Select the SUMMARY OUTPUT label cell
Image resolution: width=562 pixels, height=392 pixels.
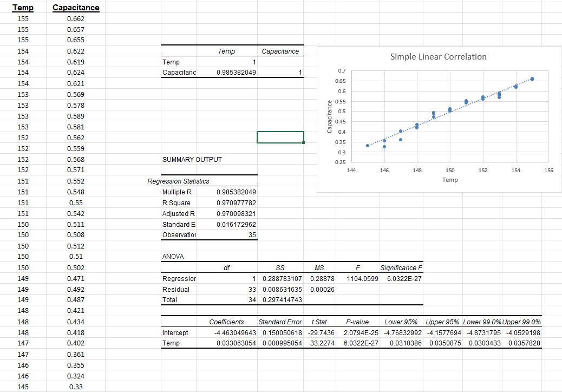[x=192, y=159]
